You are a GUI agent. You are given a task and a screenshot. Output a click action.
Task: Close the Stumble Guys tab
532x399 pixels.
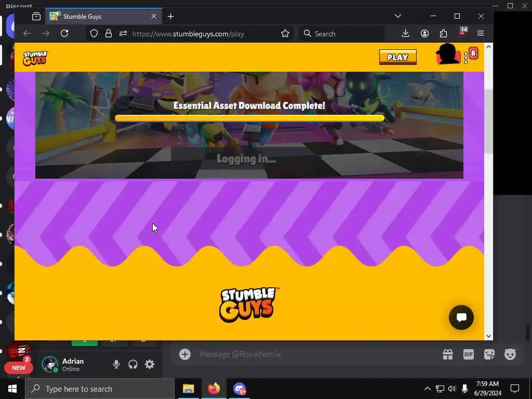[154, 16]
